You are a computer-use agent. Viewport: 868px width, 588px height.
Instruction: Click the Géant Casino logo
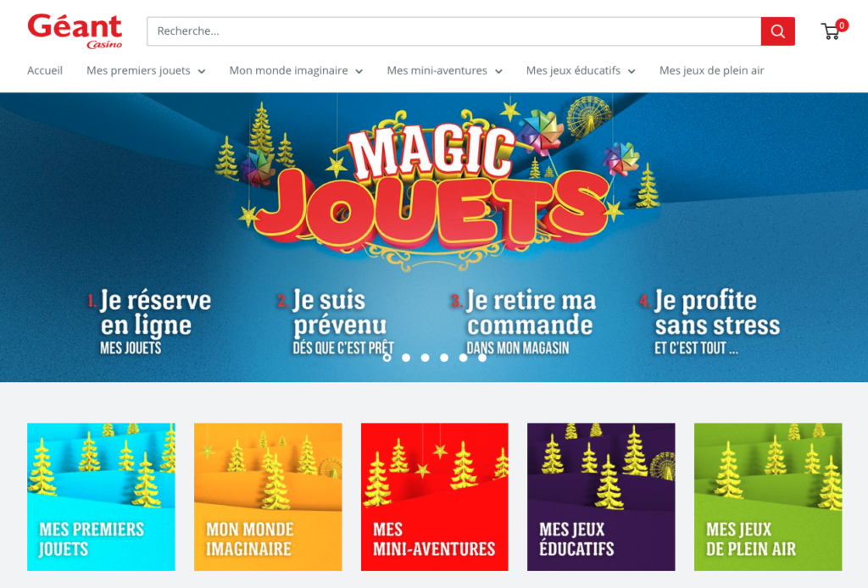(x=75, y=31)
